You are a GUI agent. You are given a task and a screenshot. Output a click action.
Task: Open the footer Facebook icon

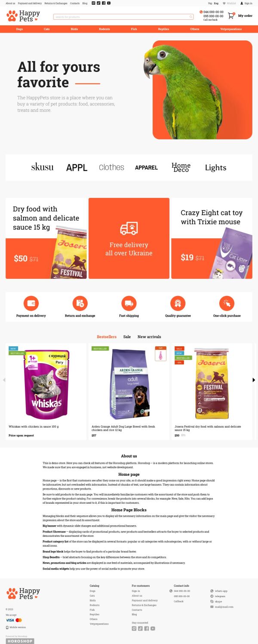(147, 629)
